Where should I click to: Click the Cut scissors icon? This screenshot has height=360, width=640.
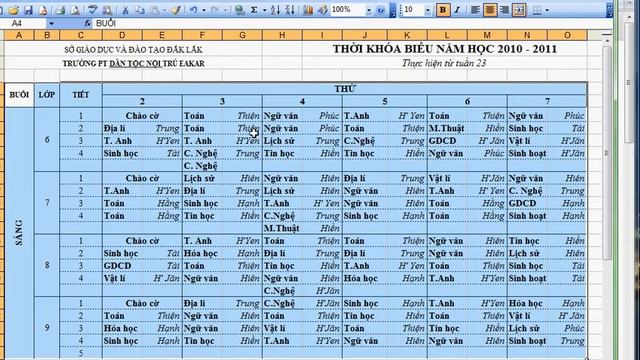[125, 10]
